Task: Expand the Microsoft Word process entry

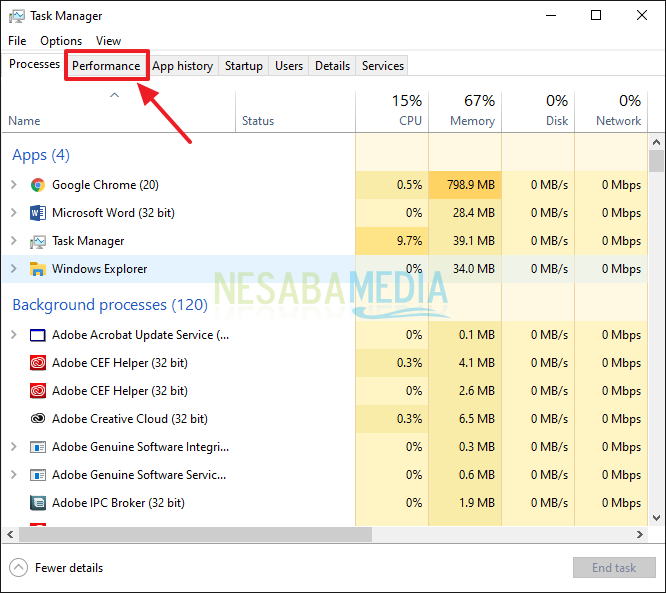Action: 14,213
